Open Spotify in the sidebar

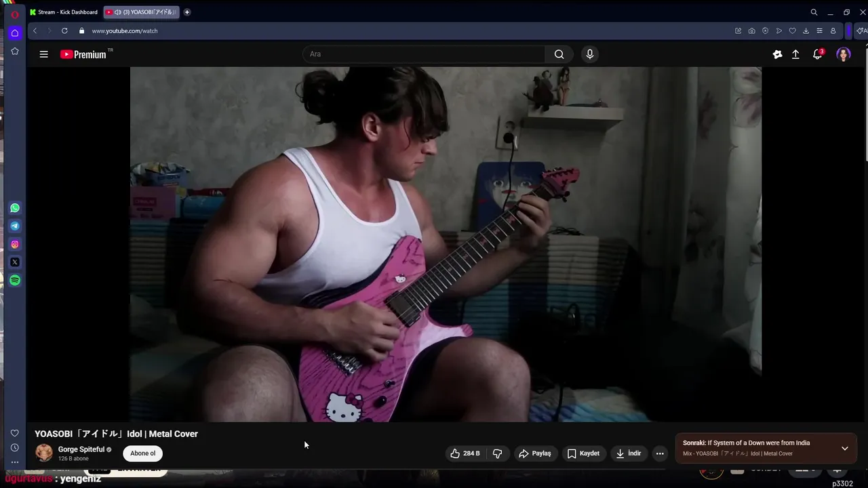click(15, 280)
